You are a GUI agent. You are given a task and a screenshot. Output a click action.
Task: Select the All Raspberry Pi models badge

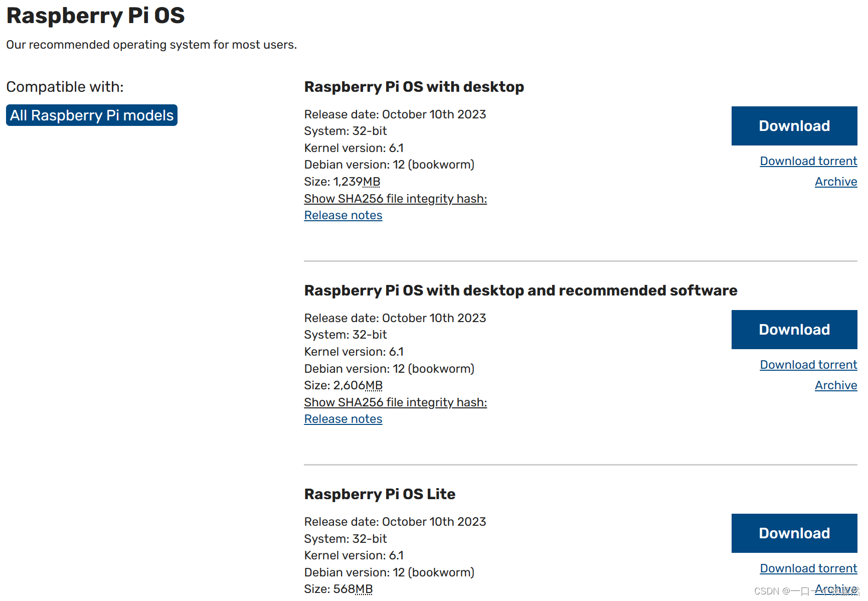(92, 115)
